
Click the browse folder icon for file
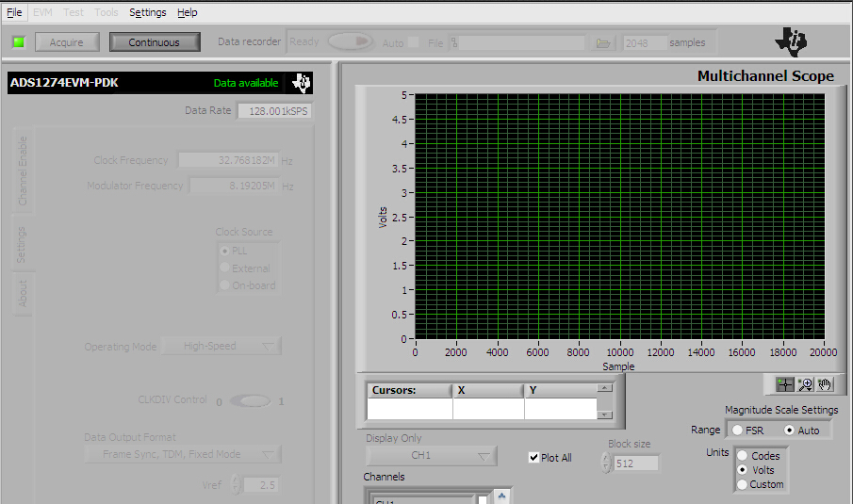604,42
